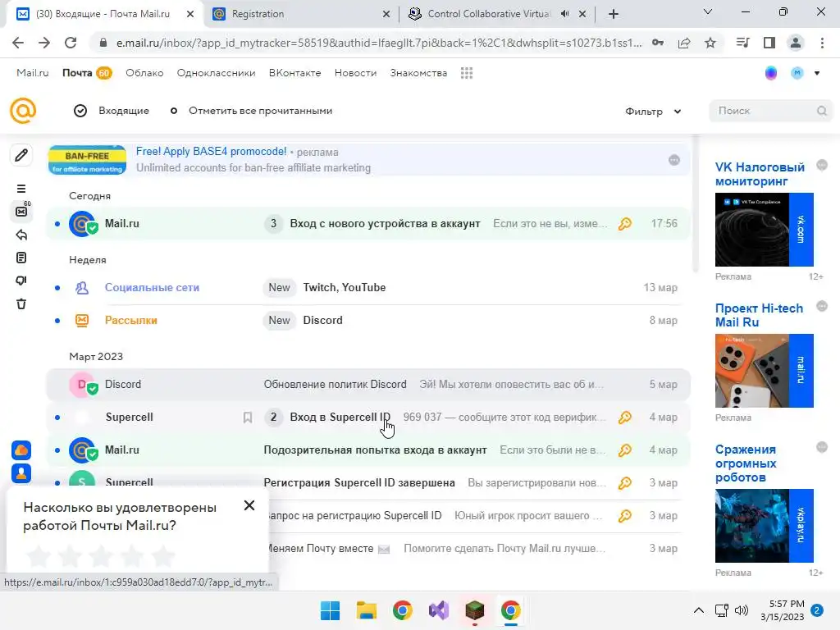Open the spam thumbs-down icon in sidebar
Screen dimensions: 840x630
21,281
